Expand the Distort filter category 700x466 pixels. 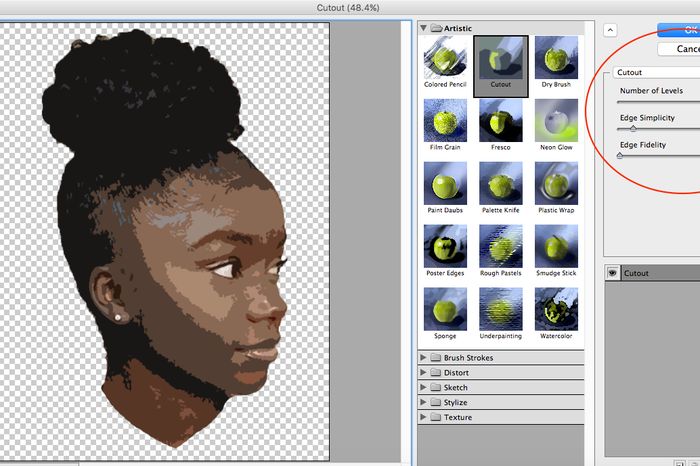[424, 373]
